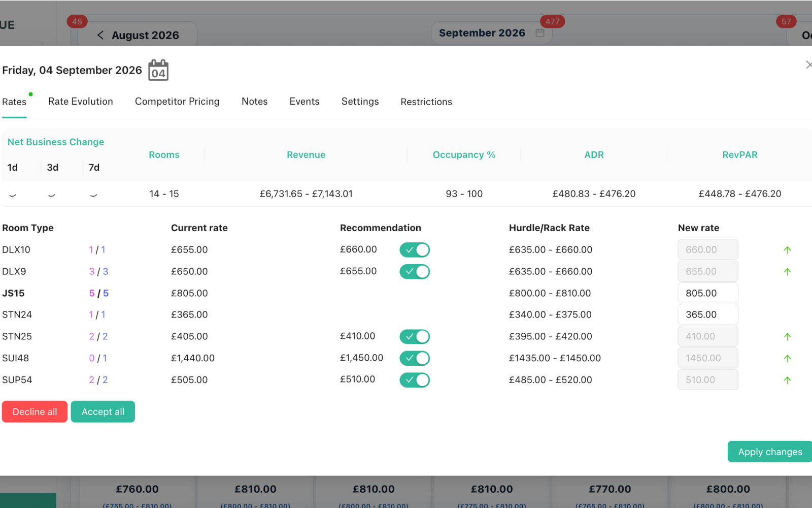Click the £800.00 - £810.00 hurdle rate range

click(x=550, y=293)
